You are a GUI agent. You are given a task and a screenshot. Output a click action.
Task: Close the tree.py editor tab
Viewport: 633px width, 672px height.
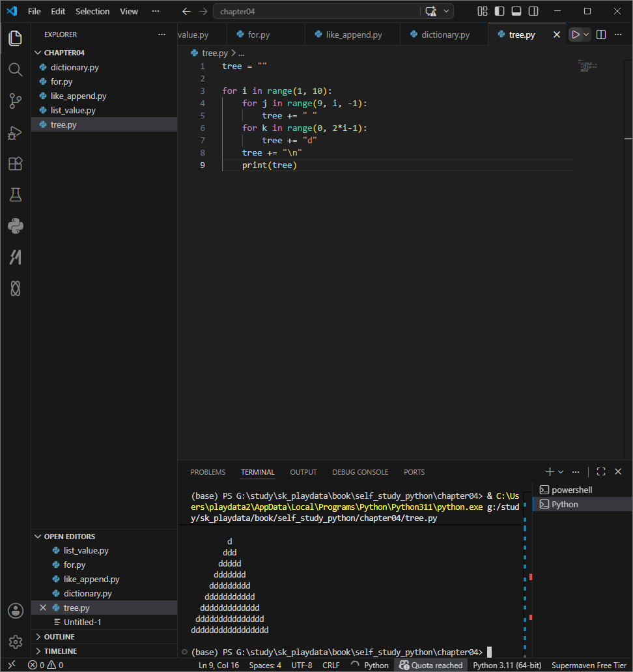557,35
